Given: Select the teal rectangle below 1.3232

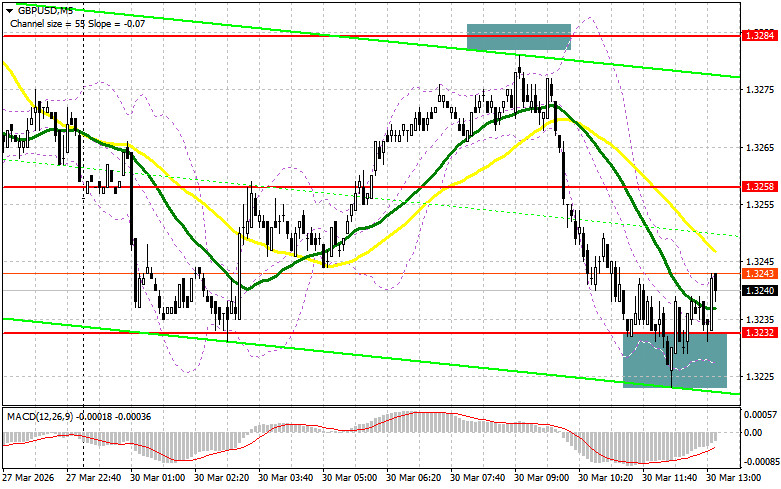Looking at the screenshot, I should (x=675, y=360).
